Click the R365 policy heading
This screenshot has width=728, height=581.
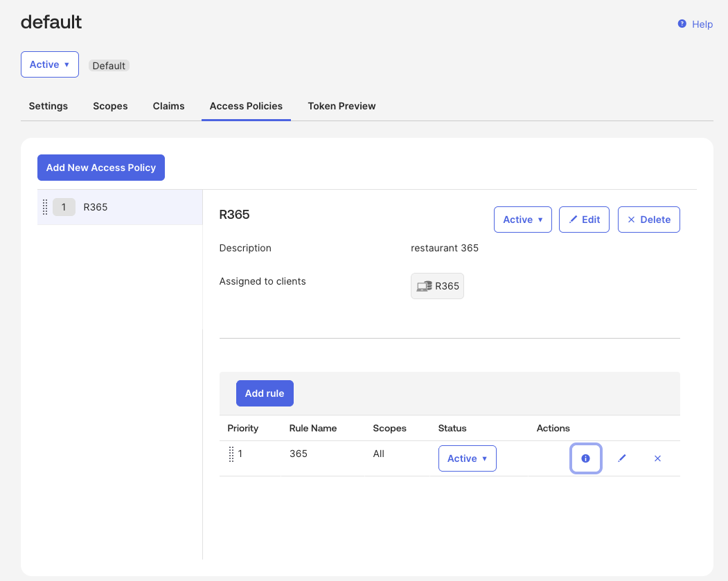[x=234, y=215]
